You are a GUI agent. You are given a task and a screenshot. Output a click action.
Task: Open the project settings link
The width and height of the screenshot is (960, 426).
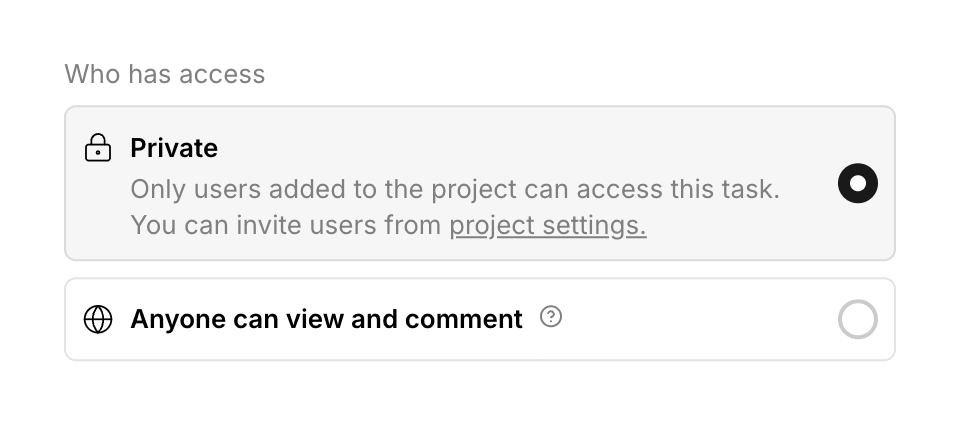[x=547, y=225]
